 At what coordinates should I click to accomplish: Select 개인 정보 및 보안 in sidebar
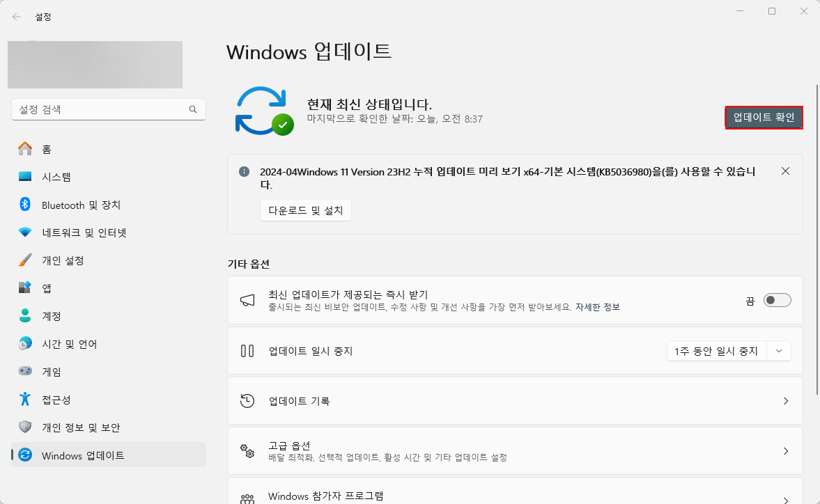[108, 427]
